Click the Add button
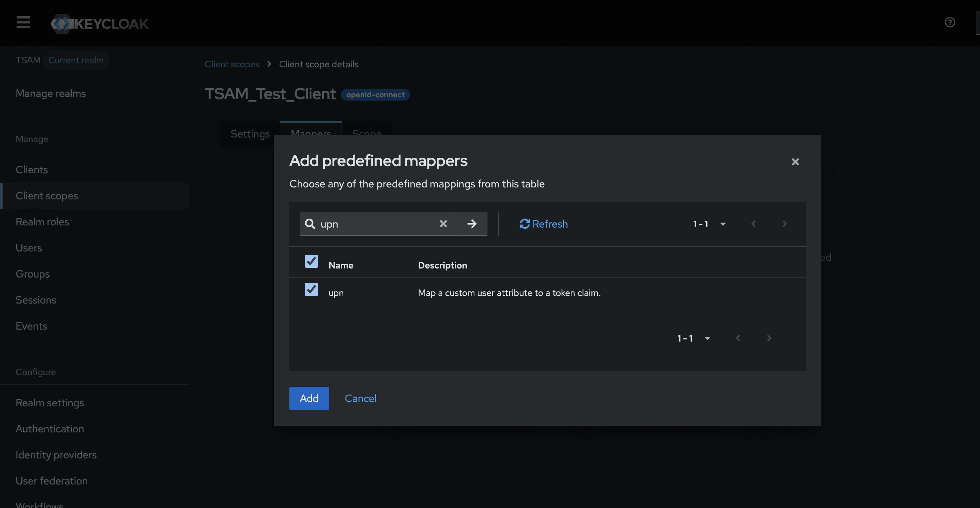 click(x=309, y=398)
